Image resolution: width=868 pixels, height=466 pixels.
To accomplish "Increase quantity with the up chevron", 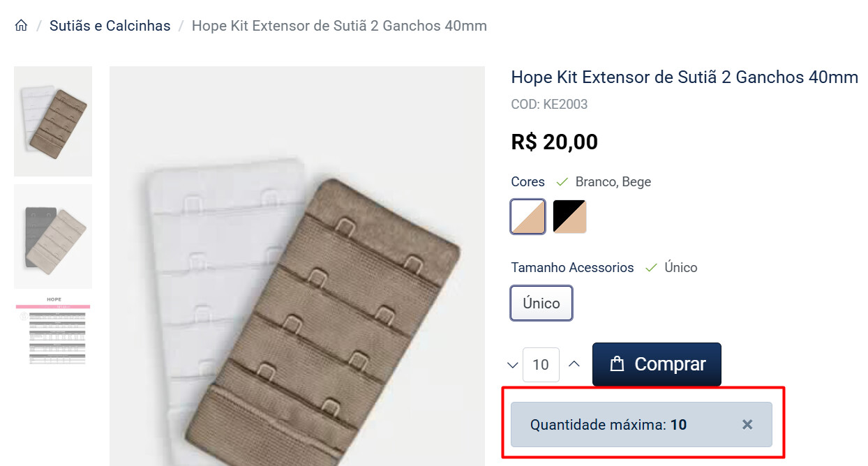I will coord(574,364).
